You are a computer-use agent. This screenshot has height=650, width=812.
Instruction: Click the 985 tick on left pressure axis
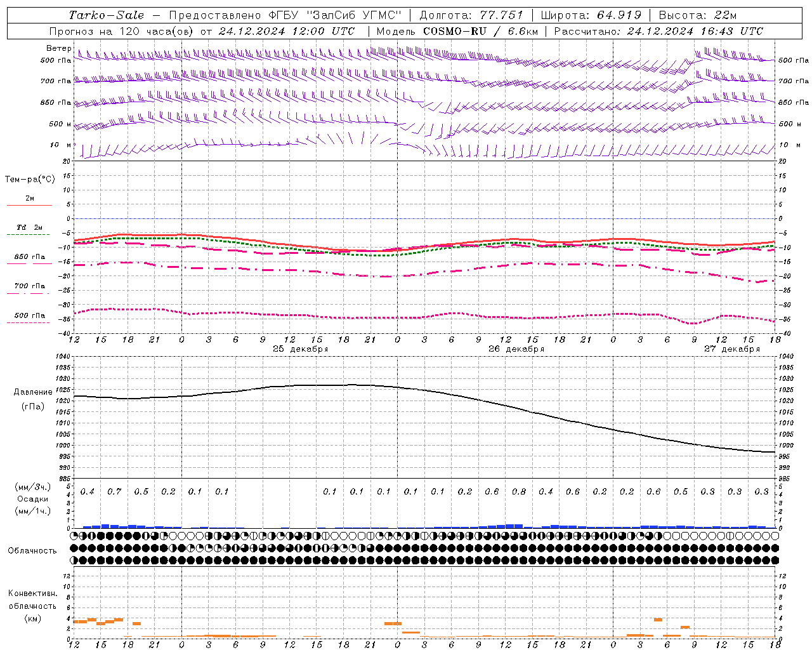(x=64, y=478)
